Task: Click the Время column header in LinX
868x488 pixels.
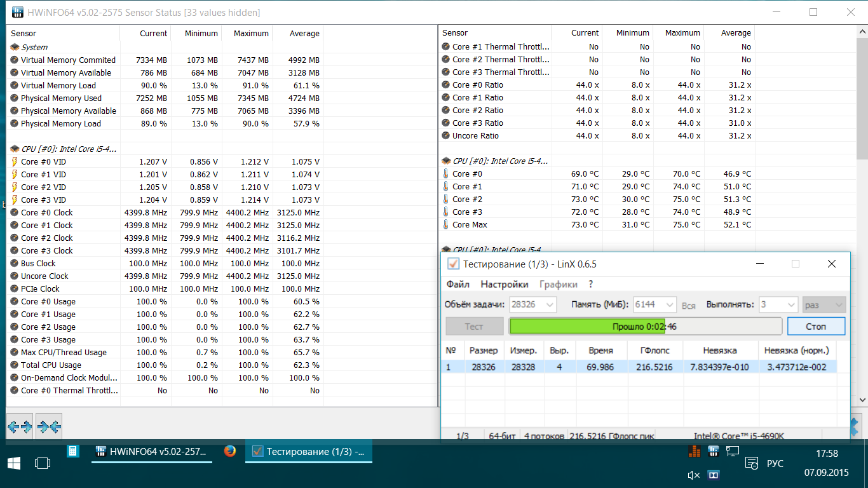Action: [600, 350]
